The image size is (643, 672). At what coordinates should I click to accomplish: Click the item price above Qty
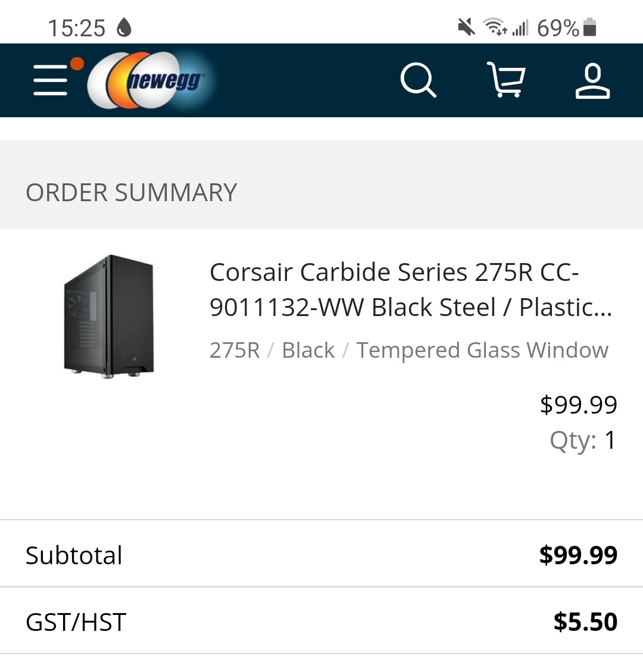coord(578,405)
